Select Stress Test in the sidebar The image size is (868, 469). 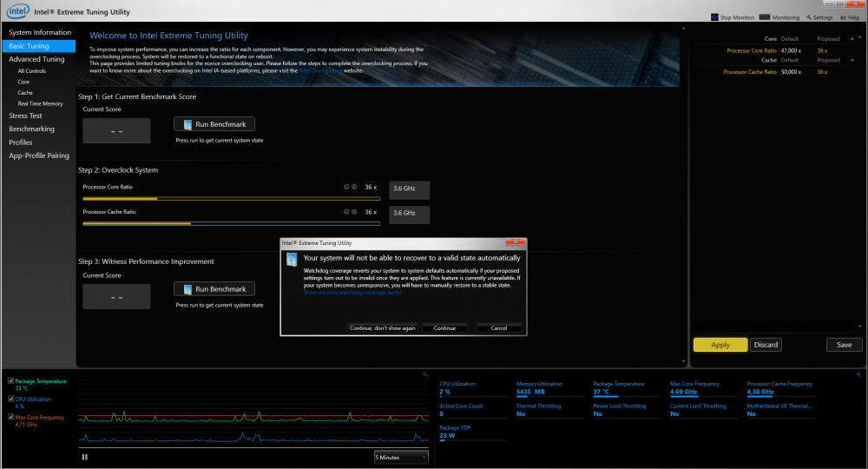pyautogui.click(x=25, y=116)
